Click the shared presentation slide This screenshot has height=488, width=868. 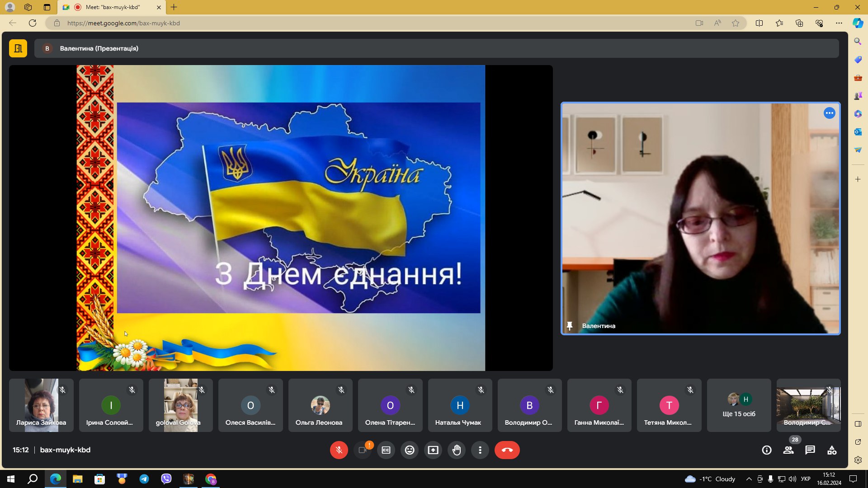(281, 218)
